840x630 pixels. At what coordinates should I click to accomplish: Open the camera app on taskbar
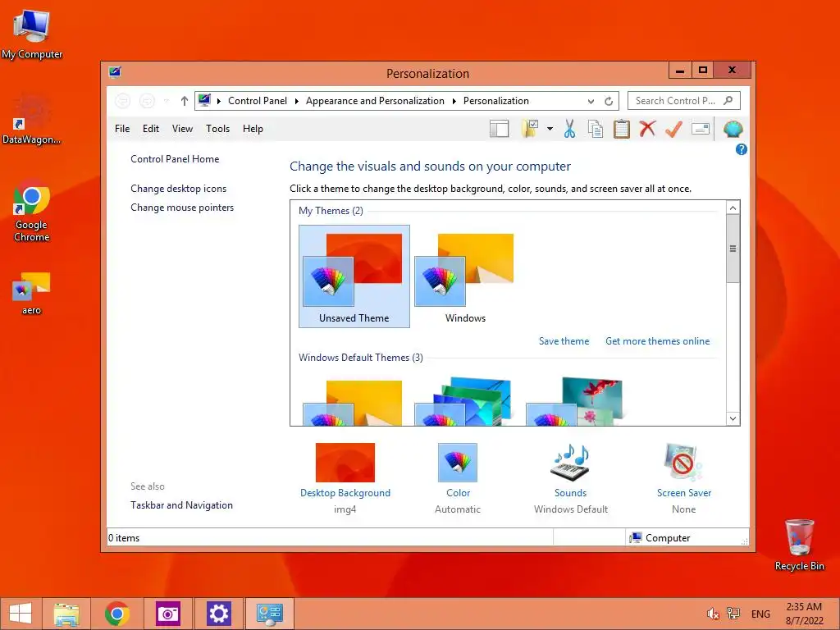[167, 614]
